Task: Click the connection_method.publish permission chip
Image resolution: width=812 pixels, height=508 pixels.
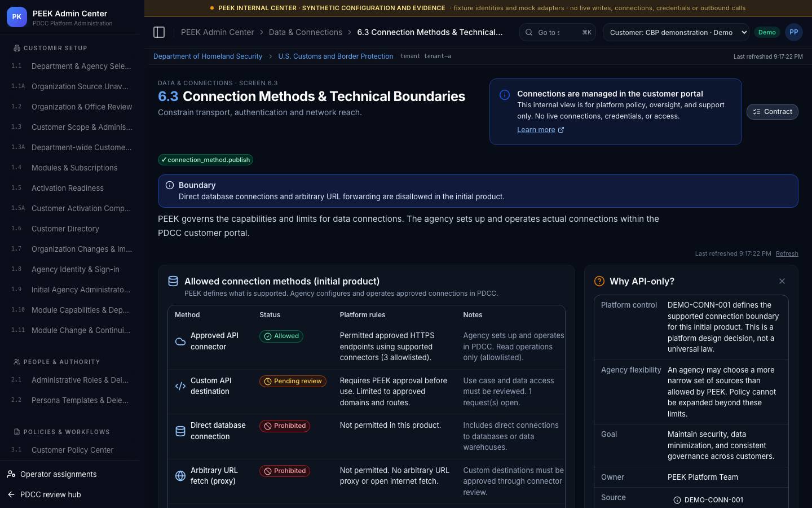Action: [x=205, y=160]
